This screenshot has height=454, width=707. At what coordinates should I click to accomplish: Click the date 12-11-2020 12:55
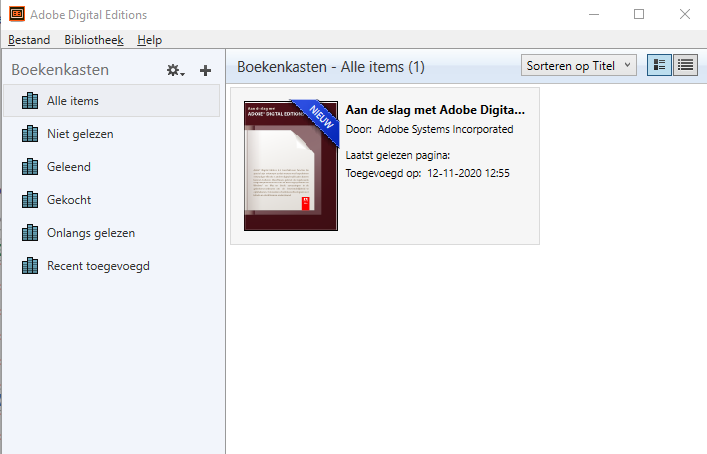[468, 174]
